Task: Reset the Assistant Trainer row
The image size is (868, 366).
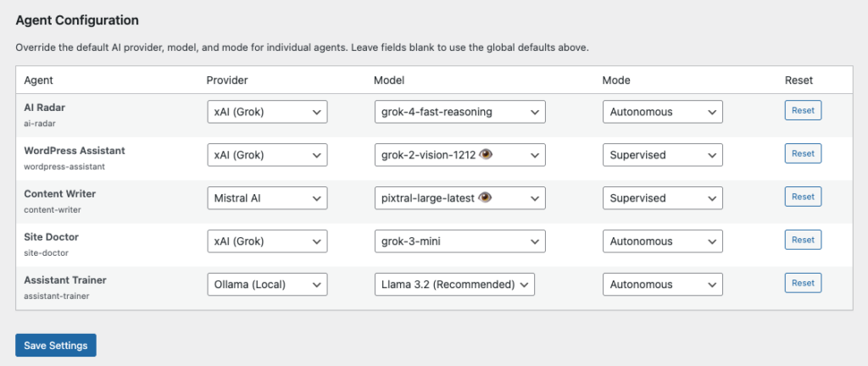Action: click(802, 284)
